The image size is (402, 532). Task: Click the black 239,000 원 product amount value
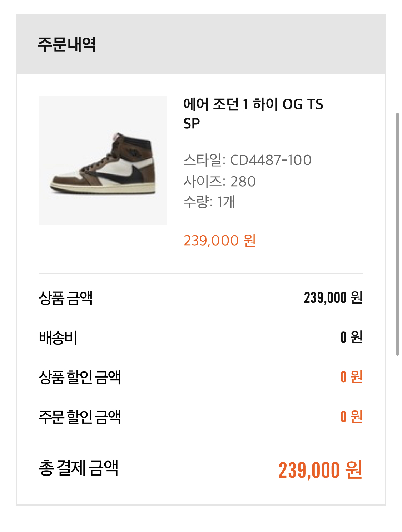pos(333,297)
